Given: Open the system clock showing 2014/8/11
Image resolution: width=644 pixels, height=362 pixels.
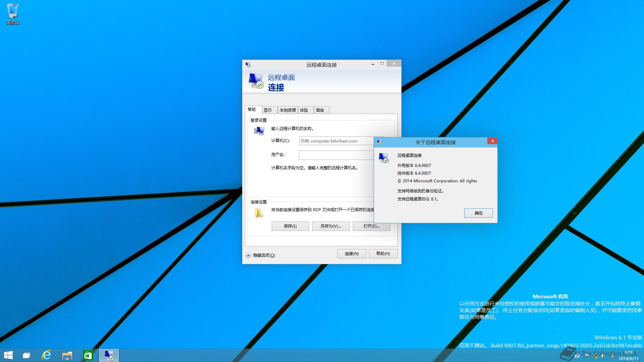Looking at the screenshot, I should [629, 356].
